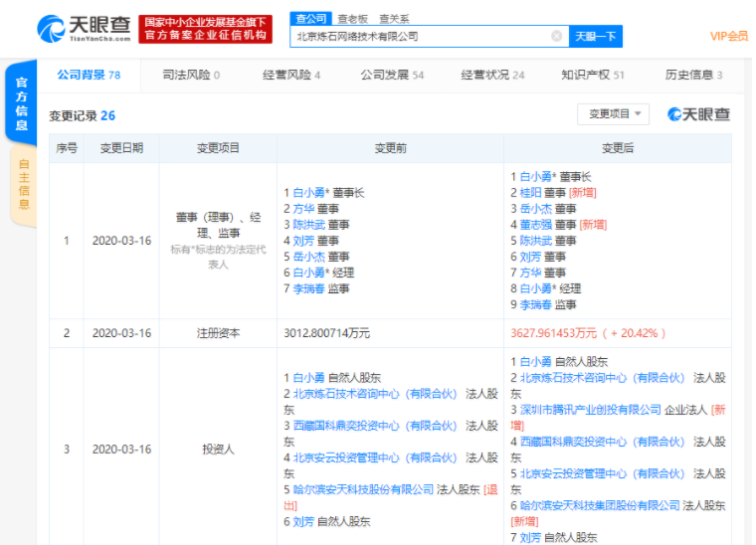The width and height of the screenshot is (756, 545).
Task: Clear the search box with the X icon
Action: 556,36
